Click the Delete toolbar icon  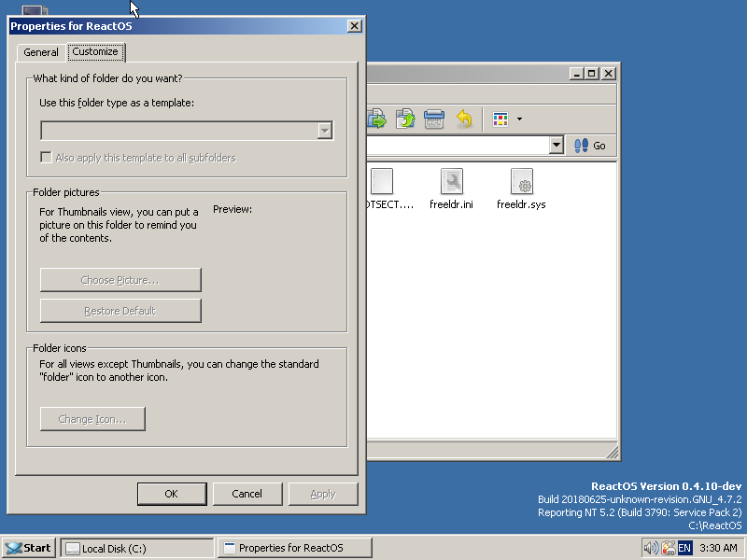(433, 119)
